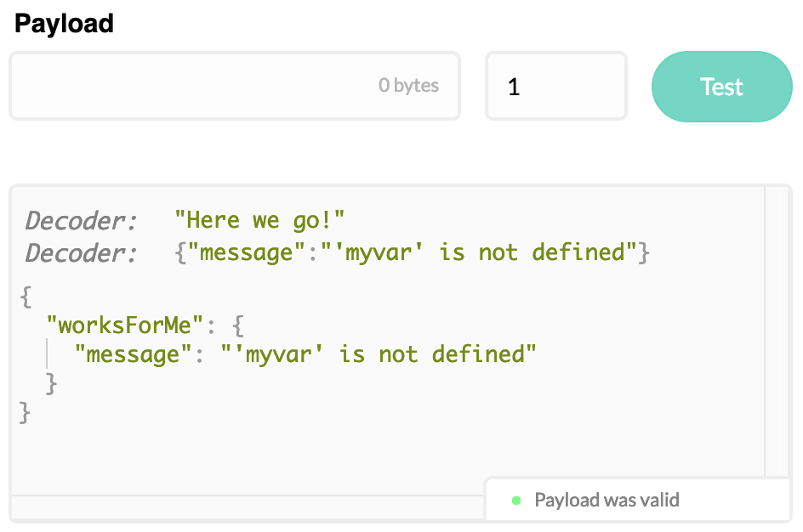803x532 pixels.
Task: Click the second Decoder message log line
Action: (x=412, y=252)
